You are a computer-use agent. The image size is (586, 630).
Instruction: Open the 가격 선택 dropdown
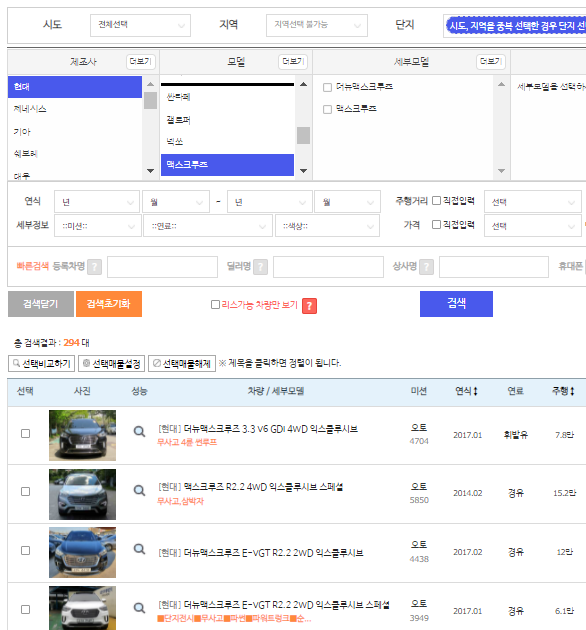point(533,226)
